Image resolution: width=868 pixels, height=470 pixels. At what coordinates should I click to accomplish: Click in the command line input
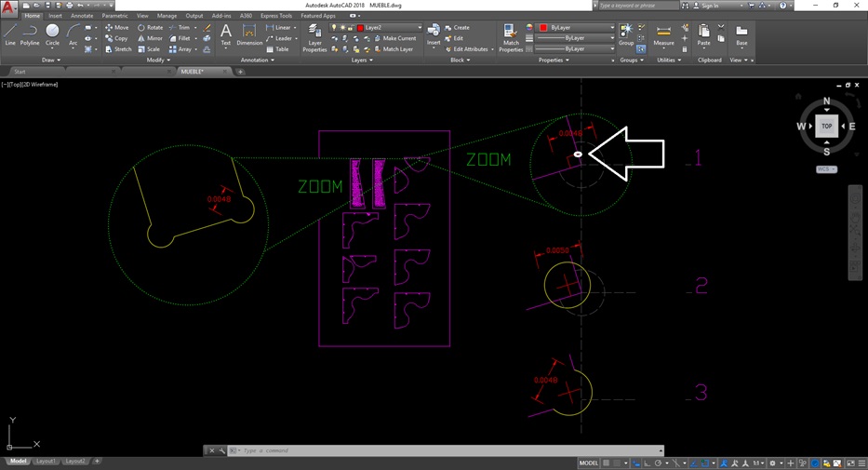[x=450, y=450]
